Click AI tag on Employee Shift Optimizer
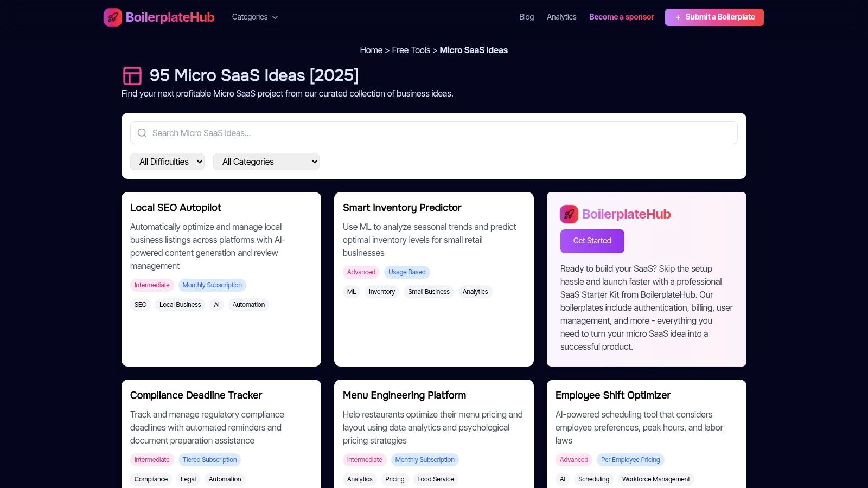Viewport: 868px width, 488px height. pos(563,479)
